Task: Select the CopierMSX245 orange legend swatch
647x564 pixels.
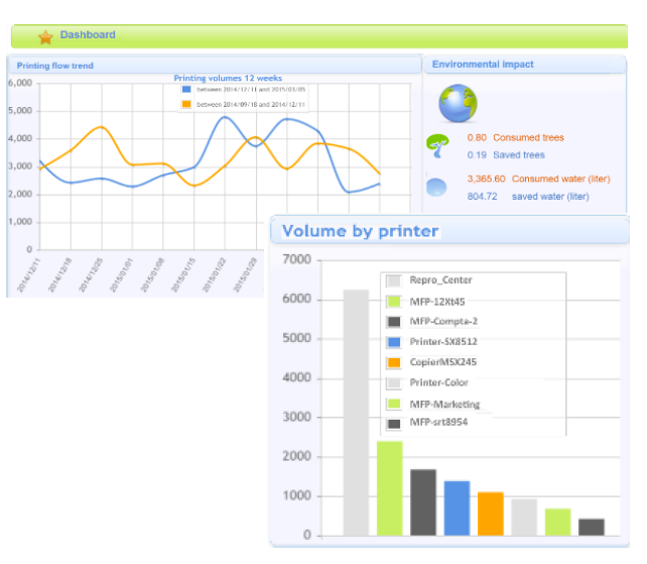Action: coord(394,363)
